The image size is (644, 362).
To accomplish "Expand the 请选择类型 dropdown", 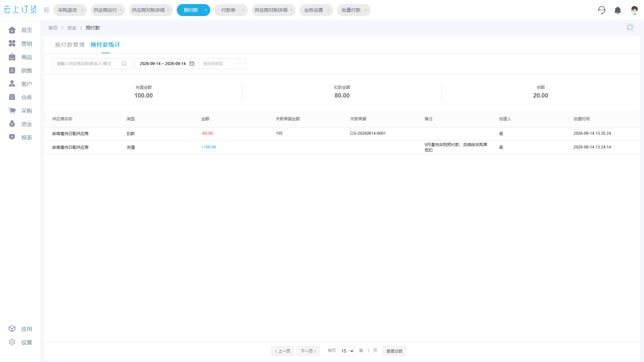I will pyautogui.click(x=222, y=64).
